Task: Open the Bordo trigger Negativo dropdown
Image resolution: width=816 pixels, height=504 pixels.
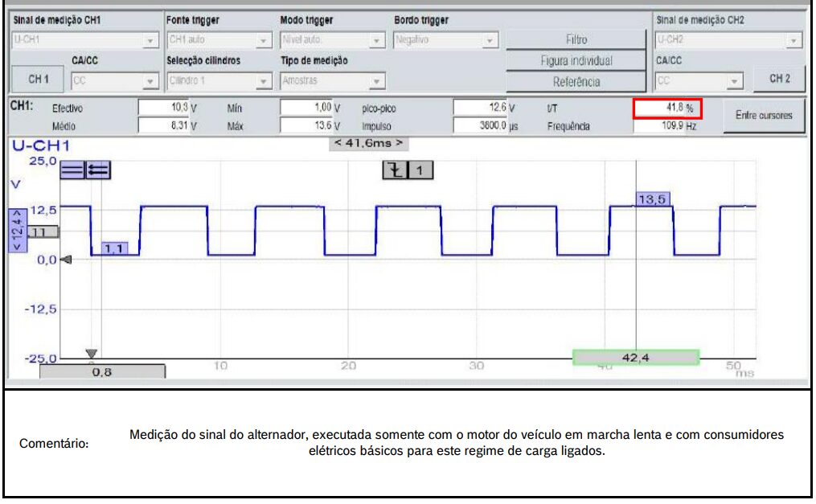Action: point(446,39)
